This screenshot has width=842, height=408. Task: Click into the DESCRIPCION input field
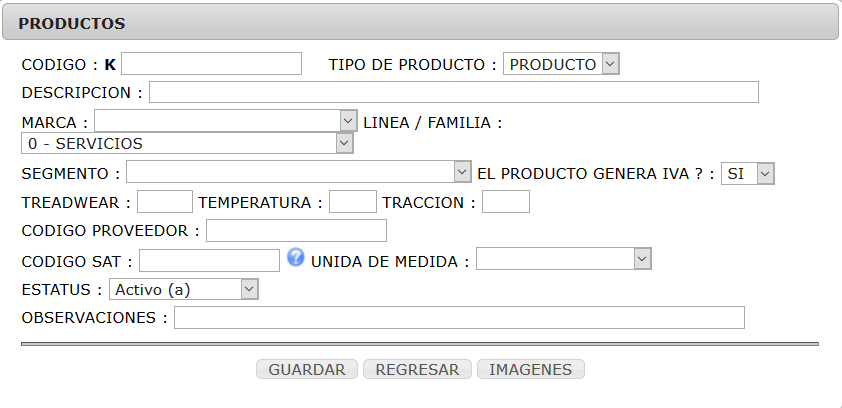[x=454, y=92]
